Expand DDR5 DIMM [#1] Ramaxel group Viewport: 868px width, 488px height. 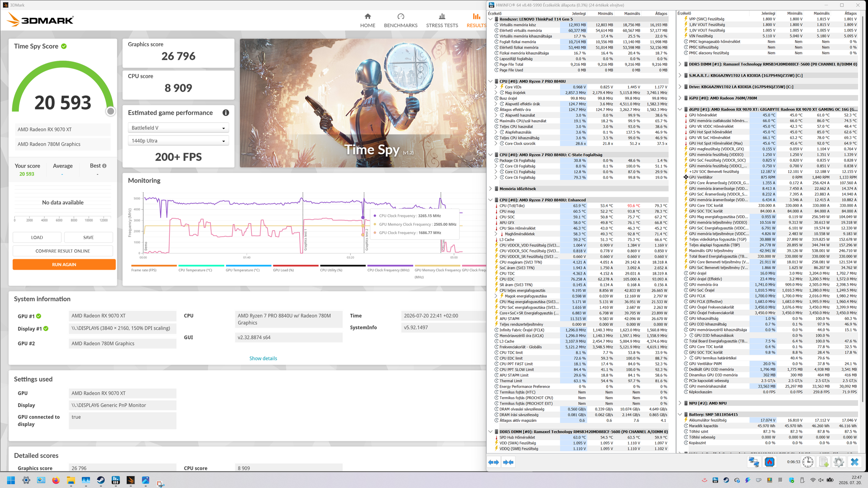680,64
